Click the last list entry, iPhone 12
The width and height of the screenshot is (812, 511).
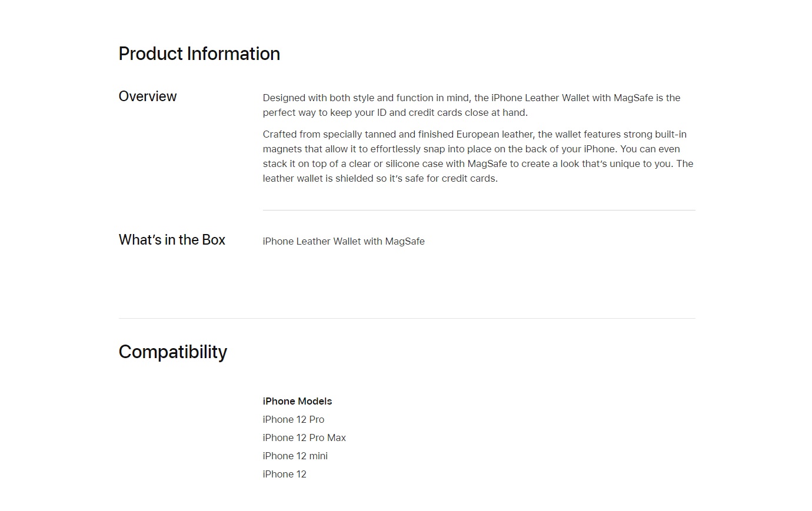pos(285,474)
